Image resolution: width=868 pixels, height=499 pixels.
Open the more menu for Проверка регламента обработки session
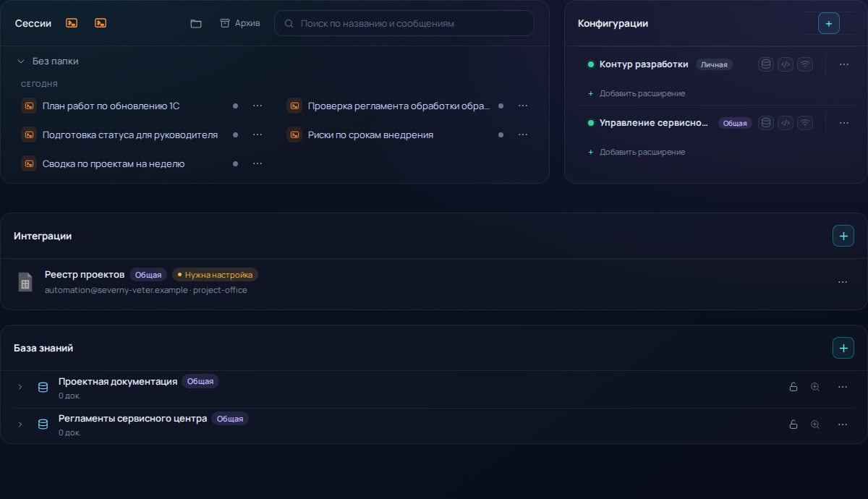click(x=523, y=106)
